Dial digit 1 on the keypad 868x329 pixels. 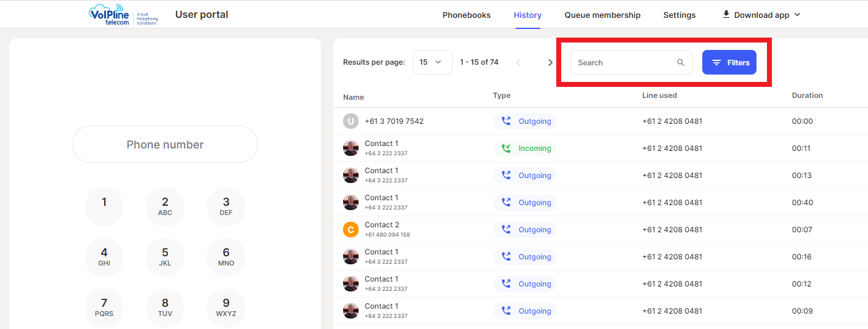104,207
